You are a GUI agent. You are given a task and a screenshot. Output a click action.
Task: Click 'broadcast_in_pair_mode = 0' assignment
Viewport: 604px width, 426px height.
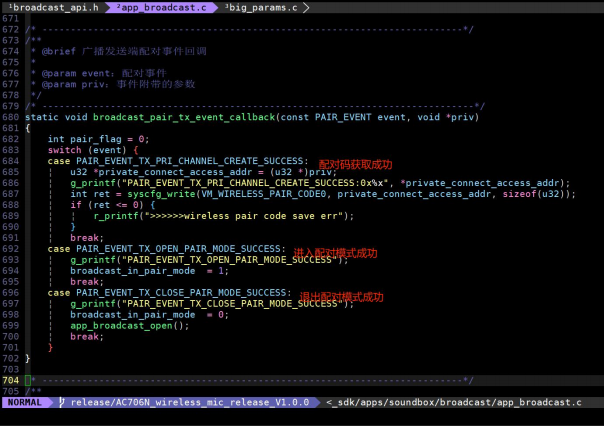[149, 315]
